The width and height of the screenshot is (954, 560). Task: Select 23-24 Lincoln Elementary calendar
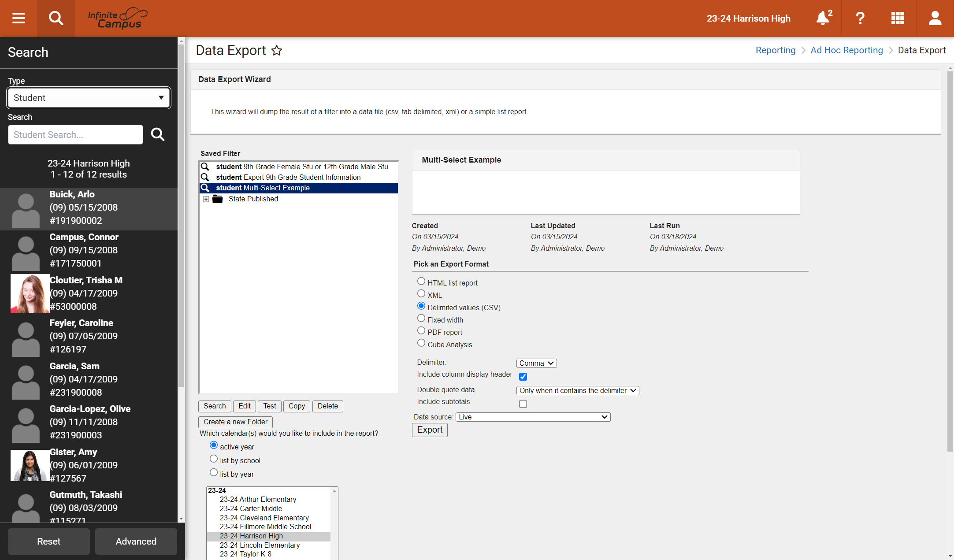pos(260,545)
